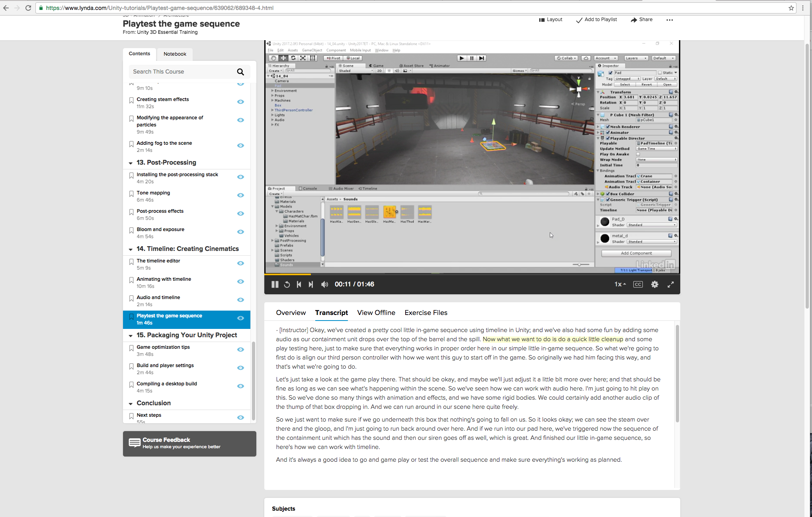Screen dimensions: 812x517
Task: Enter fullscreen video mode
Action: click(671, 284)
